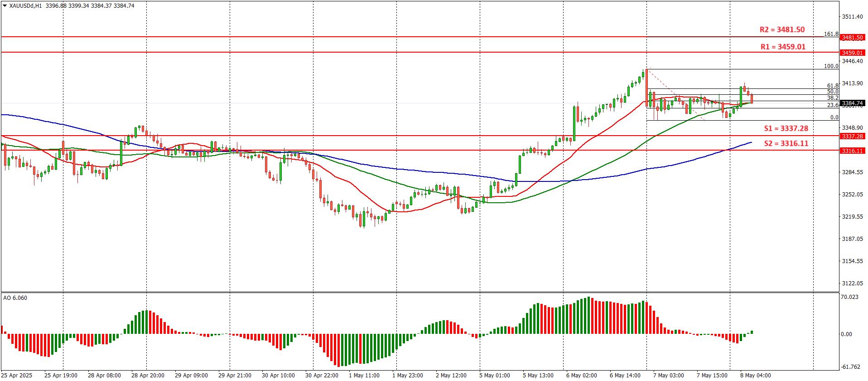Screen dimensions: 868x381
Task: Click the AO 6.060 indicator label
Action: (x=15, y=298)
